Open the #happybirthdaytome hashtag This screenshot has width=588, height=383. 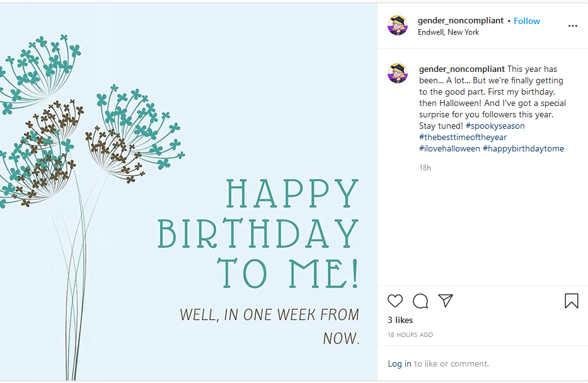coord(524,149)
